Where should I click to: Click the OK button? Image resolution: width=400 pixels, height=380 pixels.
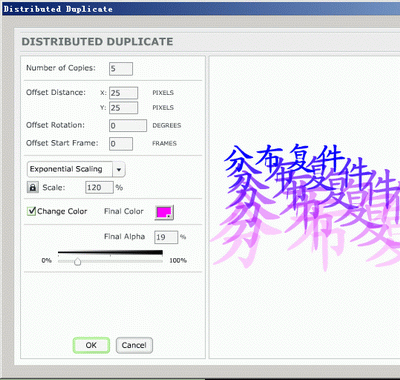(x=91, y=345)
